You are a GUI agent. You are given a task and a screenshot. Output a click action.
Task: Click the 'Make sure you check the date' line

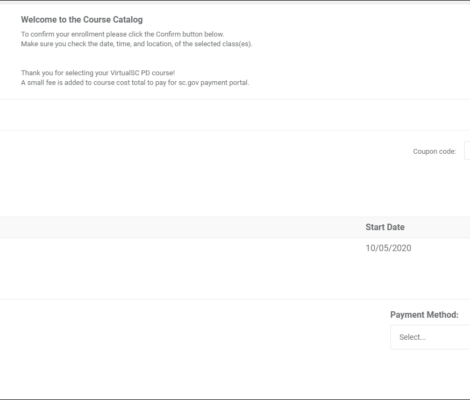point(137,44)
